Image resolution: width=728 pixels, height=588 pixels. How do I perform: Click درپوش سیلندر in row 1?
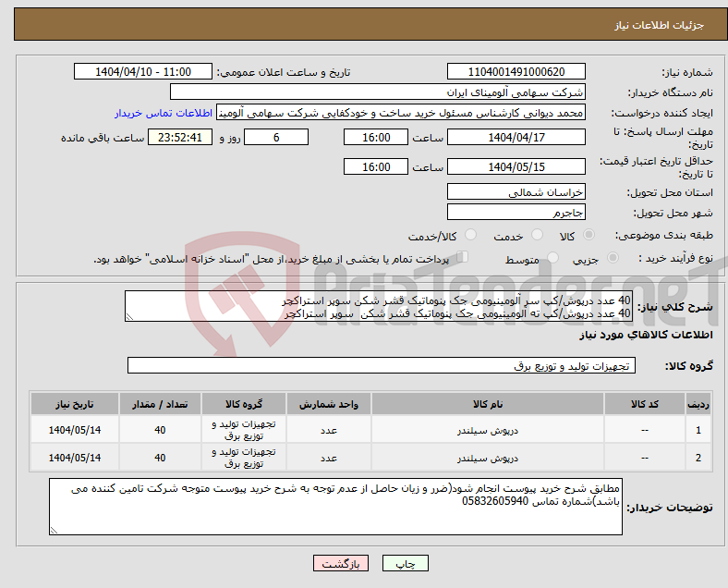coord(488,430)
